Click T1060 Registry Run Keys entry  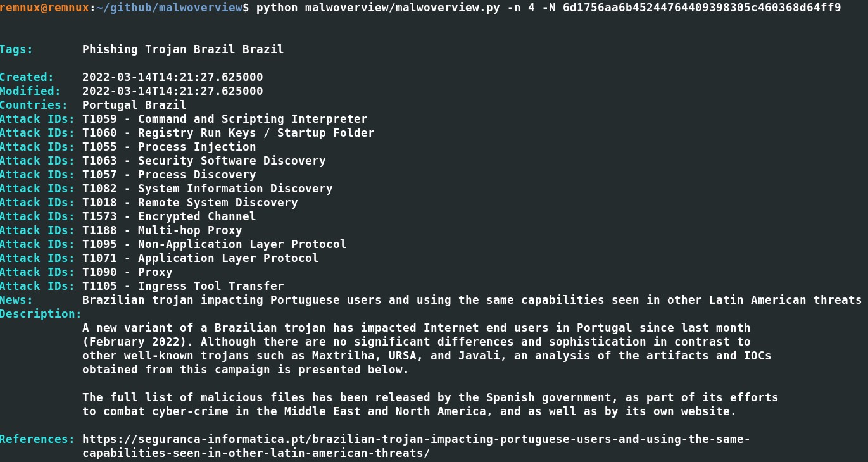click(228, 133)
